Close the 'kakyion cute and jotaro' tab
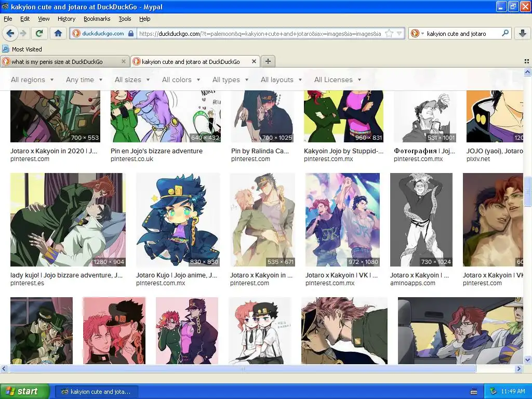The height and width of the screenshot is (399, 532). pyautogui.click(x=254, y=61)
